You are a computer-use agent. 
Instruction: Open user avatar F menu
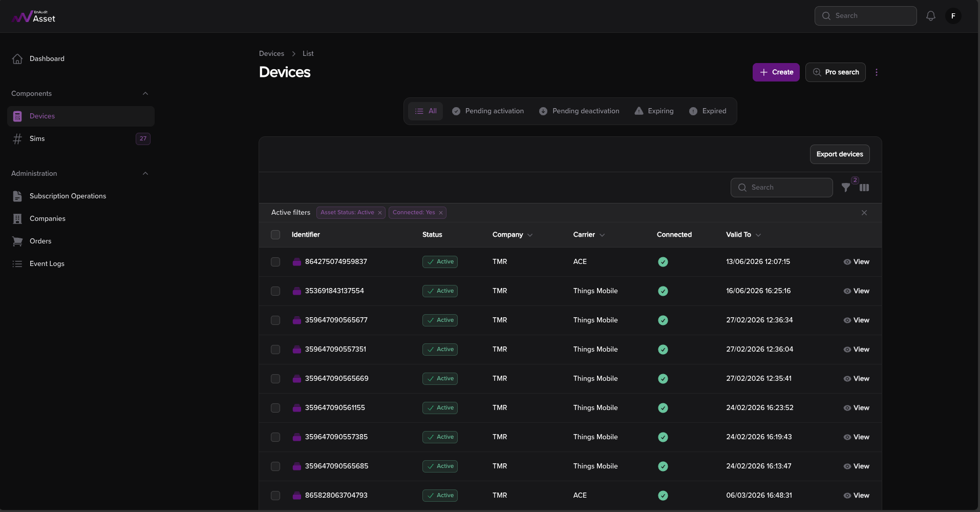(953, 16)
